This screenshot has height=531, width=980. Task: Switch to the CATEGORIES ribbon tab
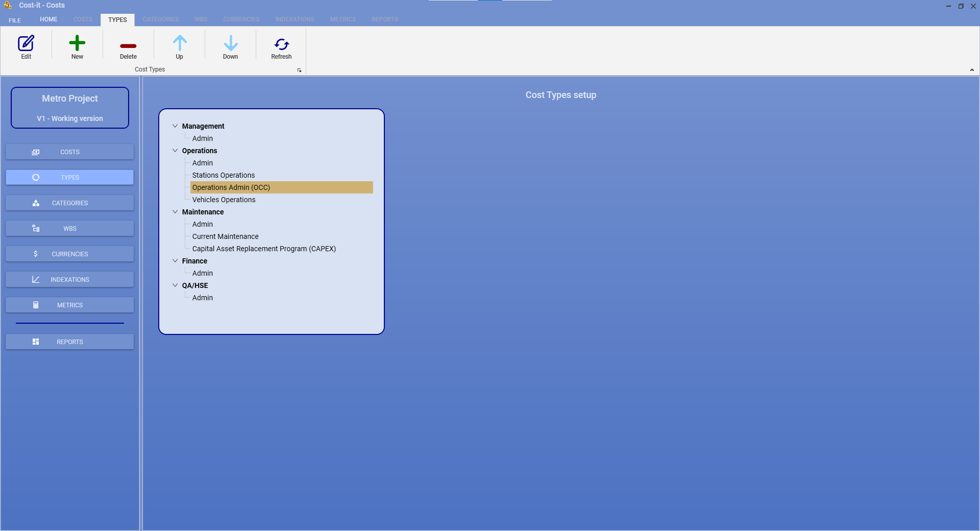coord(161,19)
